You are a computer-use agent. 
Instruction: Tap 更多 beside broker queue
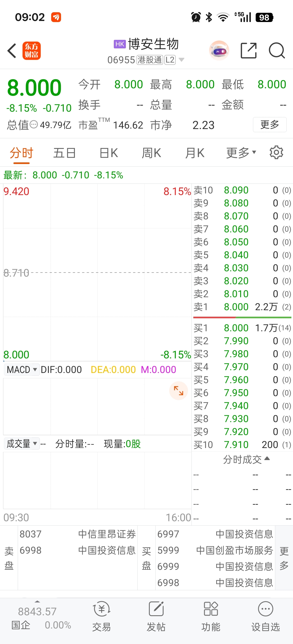tap(284, 558)
